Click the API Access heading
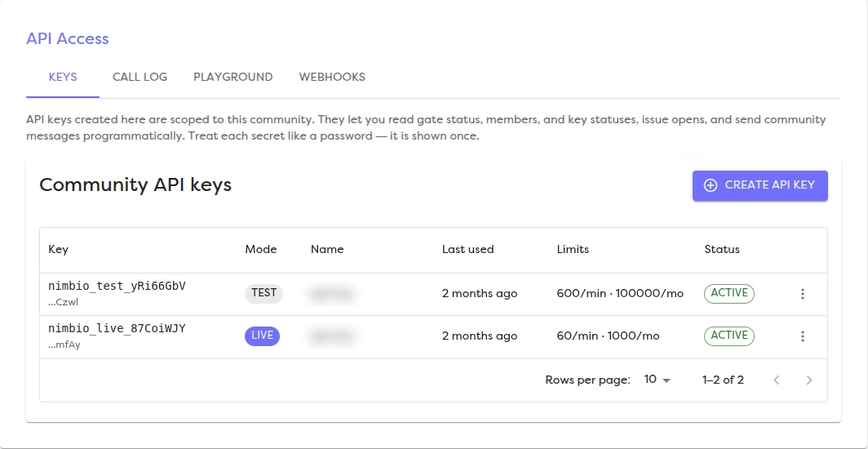 (68, 38)
